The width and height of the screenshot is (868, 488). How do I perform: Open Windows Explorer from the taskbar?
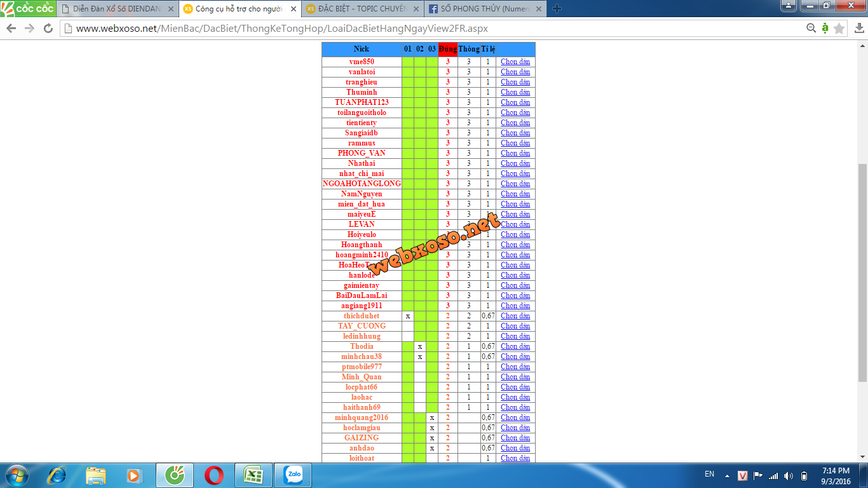coord(96,475)
